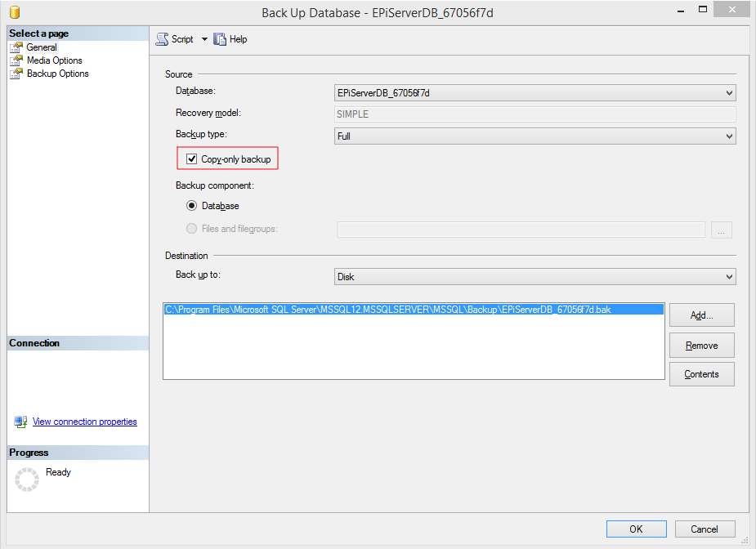The image size is (756, 549).
Task: Uncheck the Copy-only backup checkbox
Action: click(x=192, y=159)
